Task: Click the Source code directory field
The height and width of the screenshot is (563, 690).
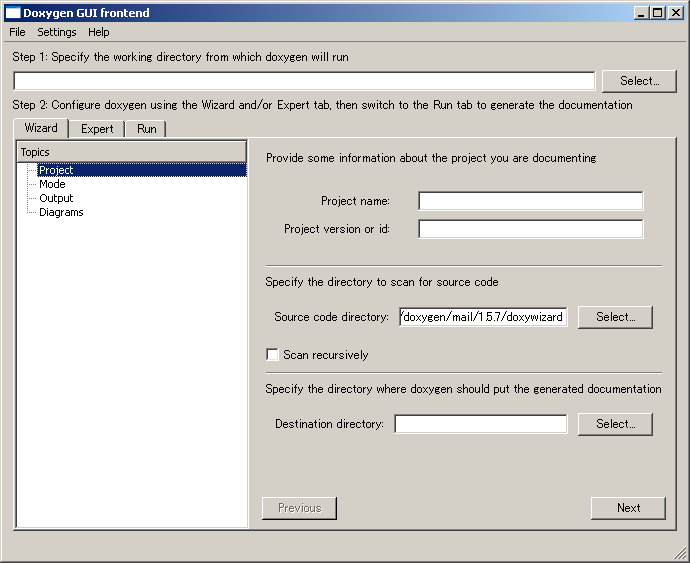Action: (483, 317)
